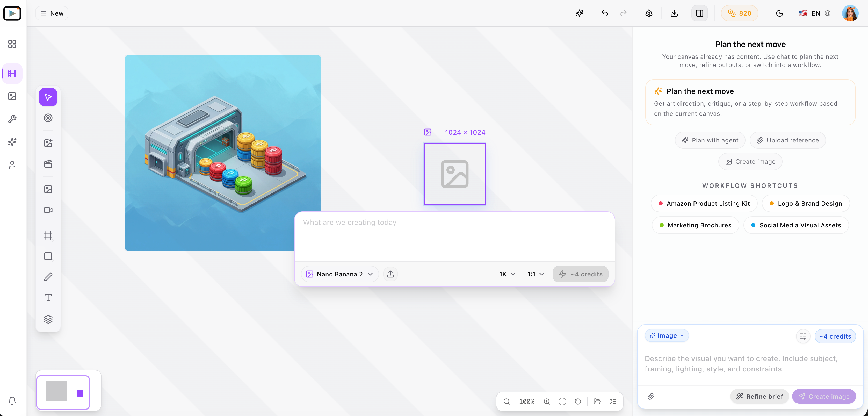Zoom out the canvas
The height and width of the screenshot is (416, 868).
[x=507, y=401]
